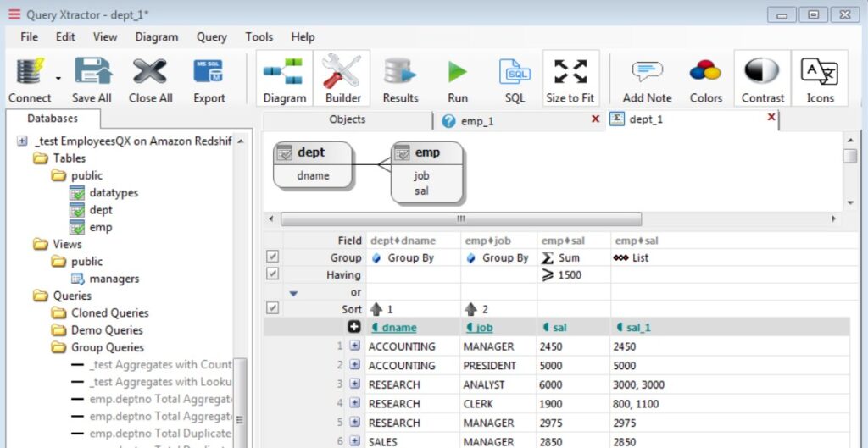
Task: Click the plus icon in results header
Action: pyautogui.click(x=354, y=327)
